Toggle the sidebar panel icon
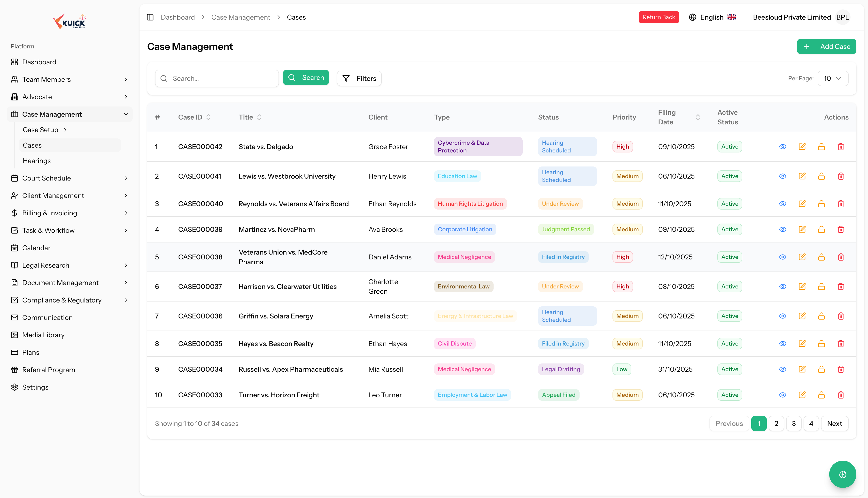Screen dimensions: 868x498 coord(150,17)
